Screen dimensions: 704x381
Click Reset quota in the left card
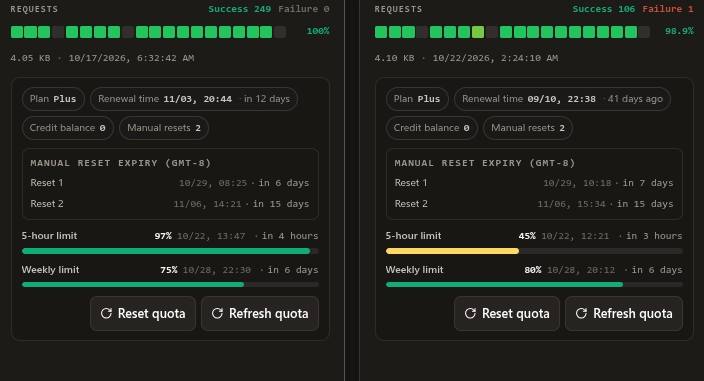click(143, 313)
